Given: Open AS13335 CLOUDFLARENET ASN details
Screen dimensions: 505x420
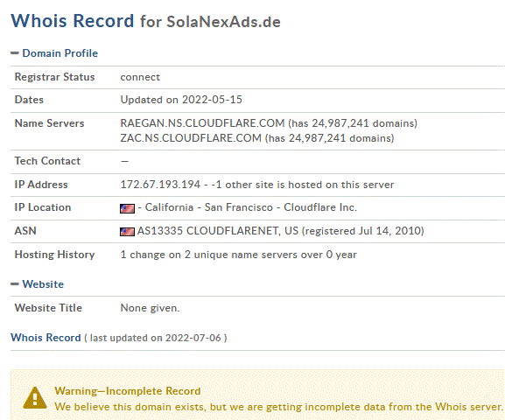Looking at the screenshot, I should click(x=218, y=231).
